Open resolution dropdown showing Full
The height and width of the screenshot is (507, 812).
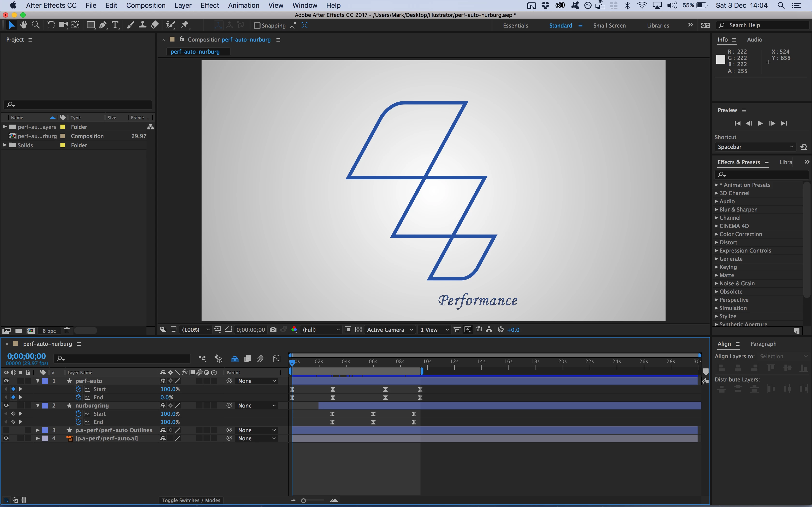321,330
